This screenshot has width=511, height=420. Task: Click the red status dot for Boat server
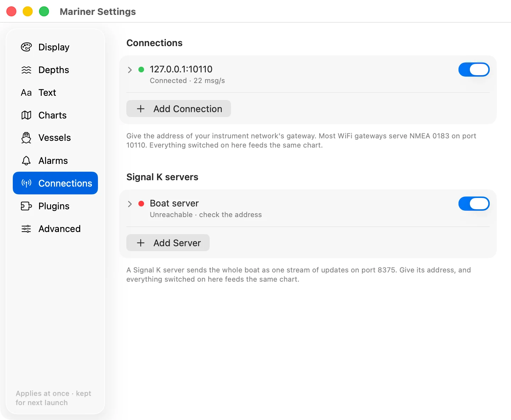141,204
